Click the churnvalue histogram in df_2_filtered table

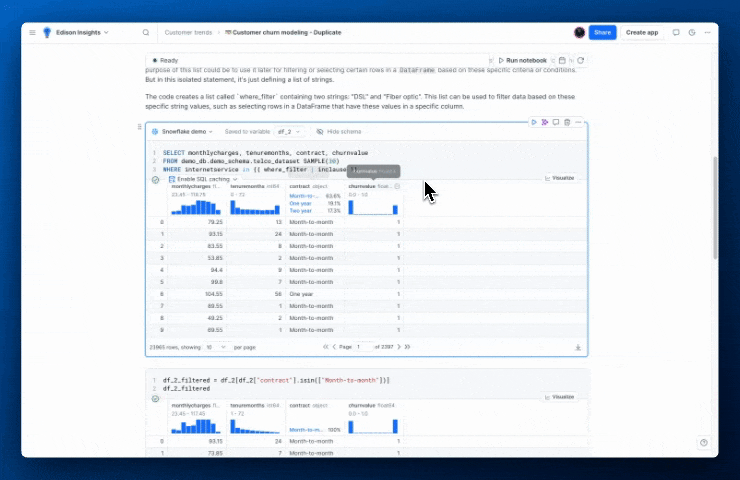tap(373, 426)
